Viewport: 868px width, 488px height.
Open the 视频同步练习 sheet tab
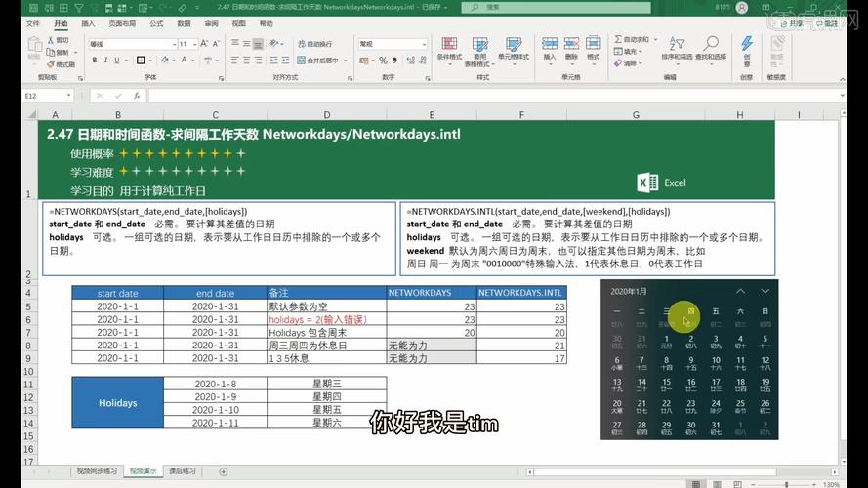97,471
